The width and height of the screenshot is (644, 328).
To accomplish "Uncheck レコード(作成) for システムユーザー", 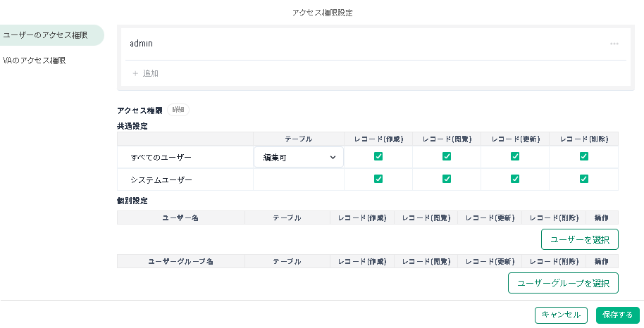I will [378, 179].
